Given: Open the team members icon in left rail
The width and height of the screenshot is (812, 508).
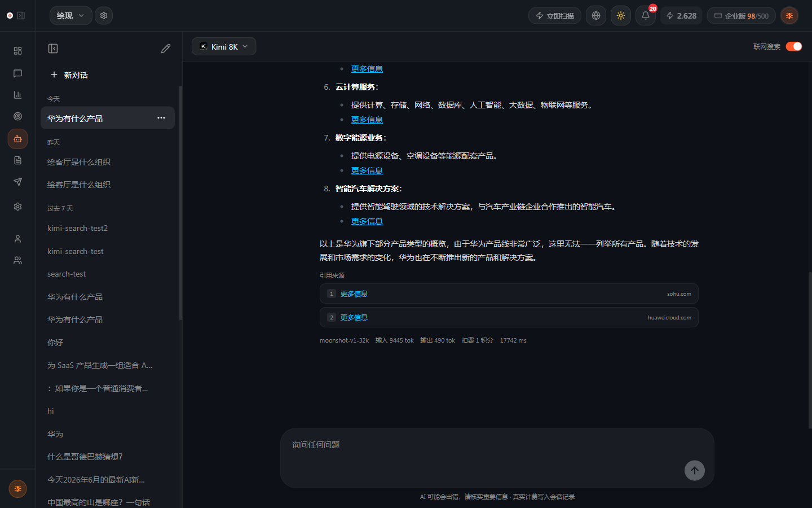Looking at the screenshot, I should click(17, 260).
